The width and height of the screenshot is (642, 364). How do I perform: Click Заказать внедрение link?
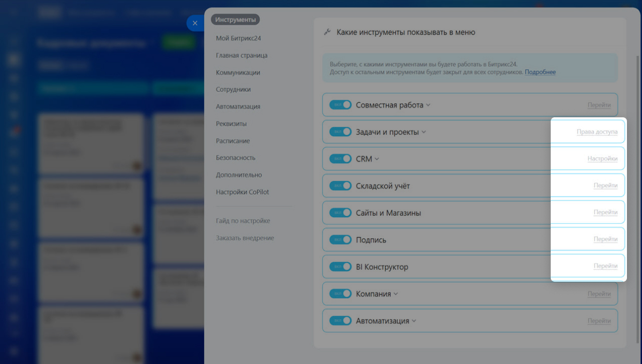pos(245,238)
